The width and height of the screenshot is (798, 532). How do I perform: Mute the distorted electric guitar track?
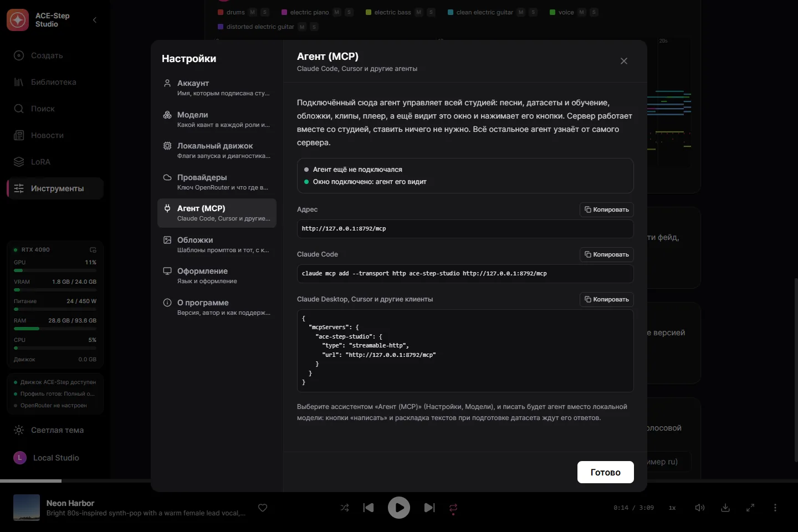pos(302,27)
